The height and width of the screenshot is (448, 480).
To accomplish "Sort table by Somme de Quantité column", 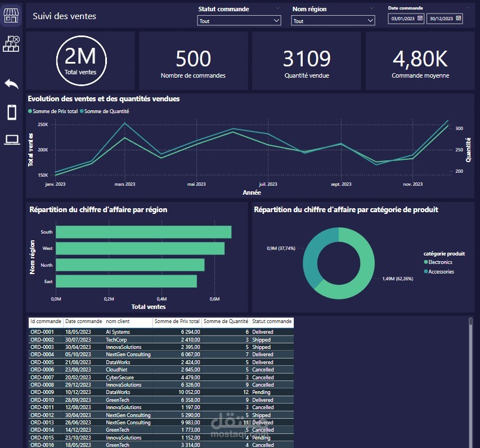I will (x=226, y=321).
